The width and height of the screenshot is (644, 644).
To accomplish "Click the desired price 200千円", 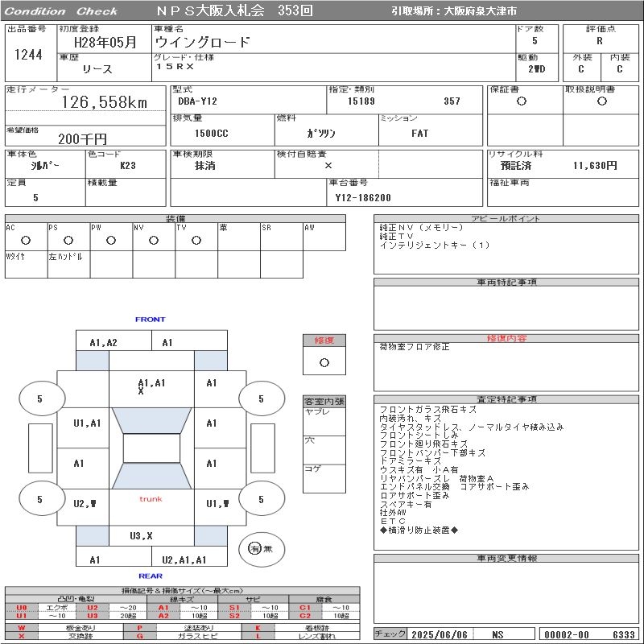I will tap(82, 138).
